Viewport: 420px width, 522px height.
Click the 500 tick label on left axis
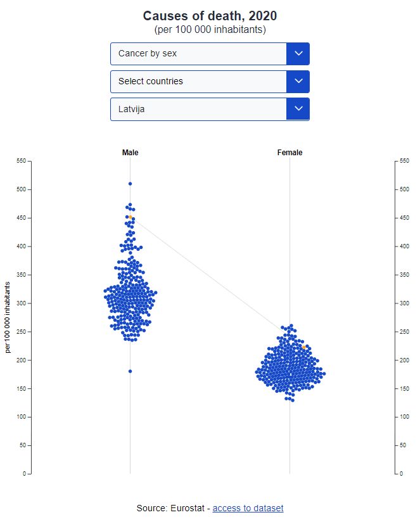(21, 189)
